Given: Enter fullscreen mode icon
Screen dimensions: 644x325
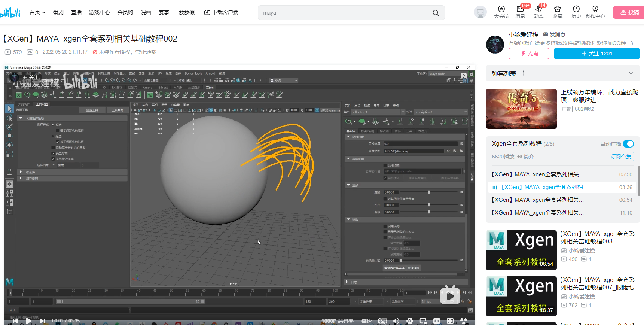Looking at the screenshot, I should [x=464, y=321].
